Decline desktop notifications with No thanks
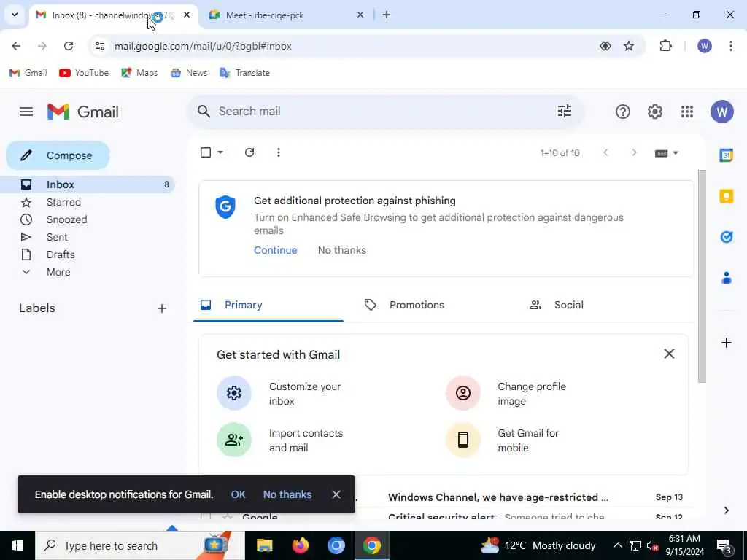The image size is (747, 560). pos(287,495)
